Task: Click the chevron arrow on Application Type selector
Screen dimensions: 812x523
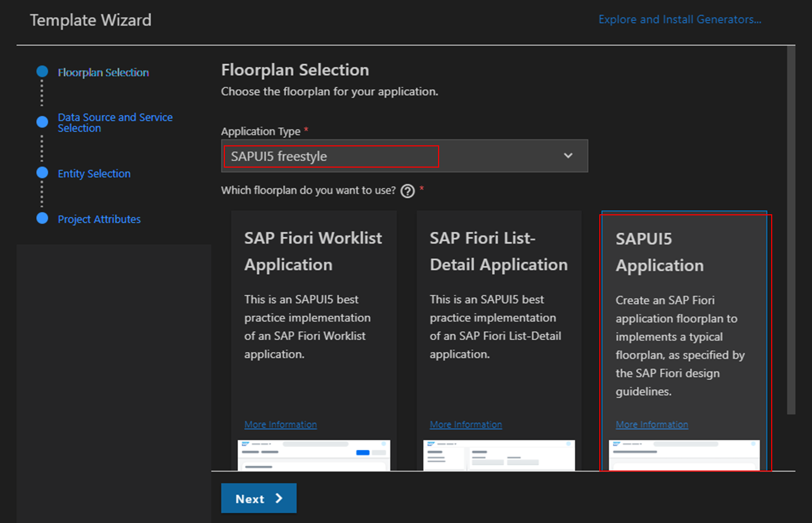Action: pyautogui.click(x=568, y=156)
